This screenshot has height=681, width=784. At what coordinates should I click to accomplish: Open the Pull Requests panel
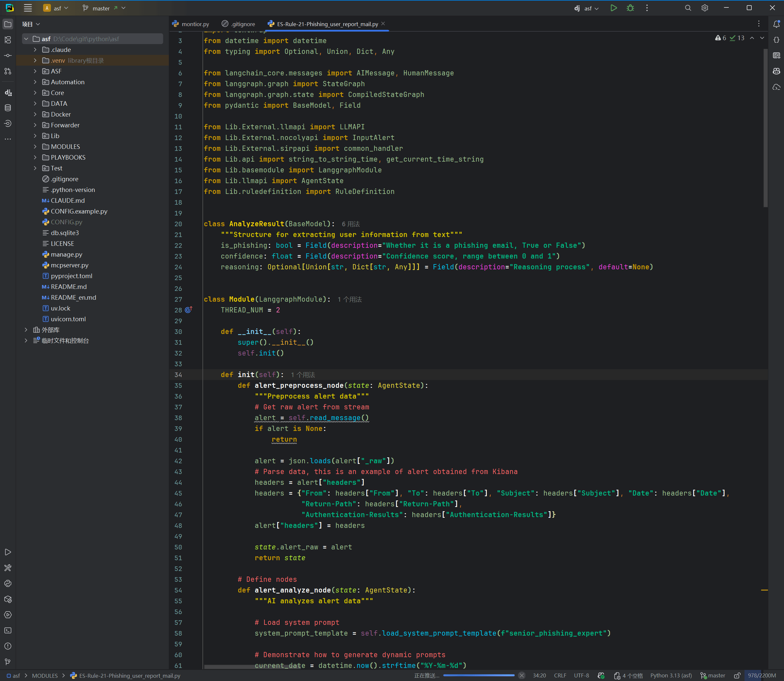tap(8, 71)
